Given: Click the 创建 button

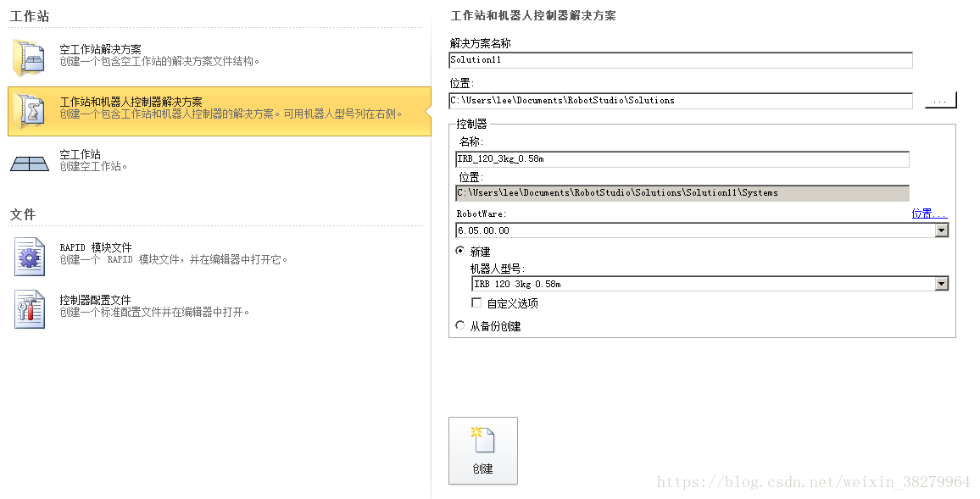Looking at the screenshot, I should [x=483, y=451].
